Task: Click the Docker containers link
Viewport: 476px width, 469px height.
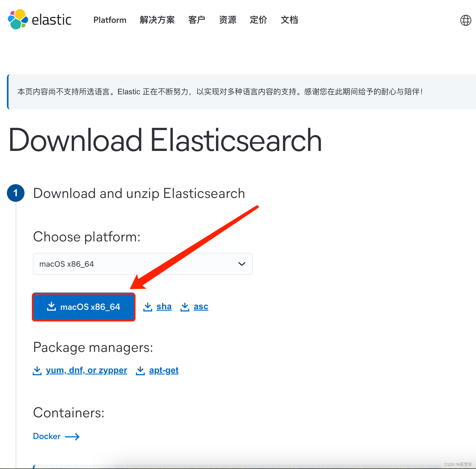Action: [x=47, y=436]
